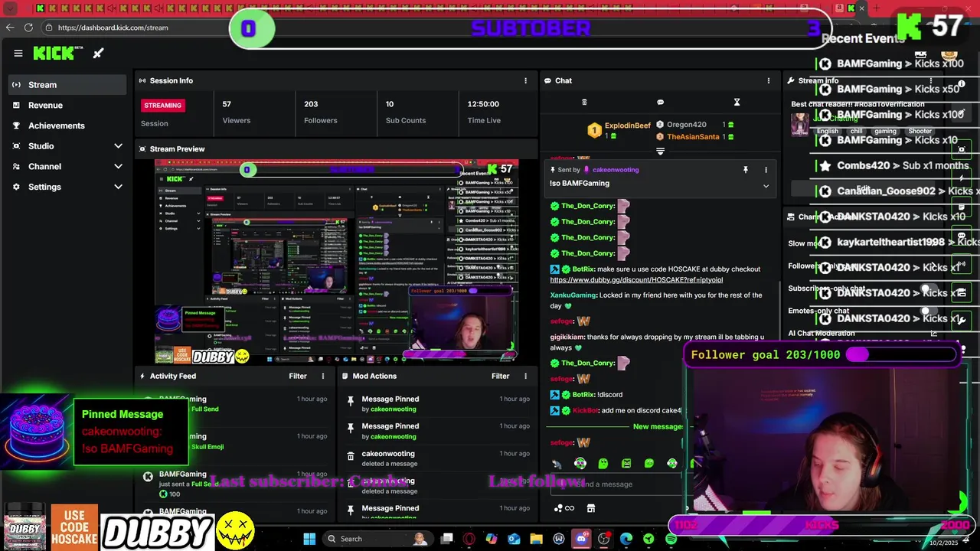Select the fourth green emote in row
The height and width of the screenshot is (551, 980).
coord(626,463)
